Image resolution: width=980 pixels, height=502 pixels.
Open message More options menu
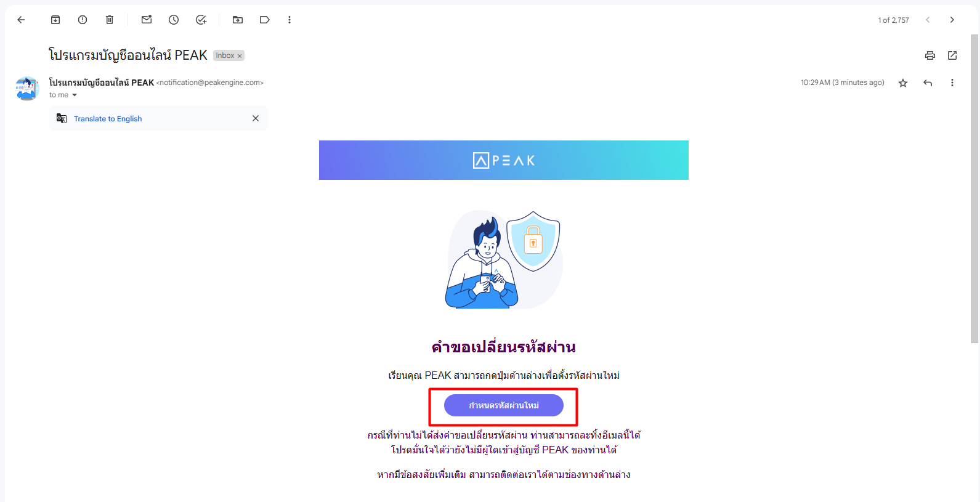click(952, 83)
